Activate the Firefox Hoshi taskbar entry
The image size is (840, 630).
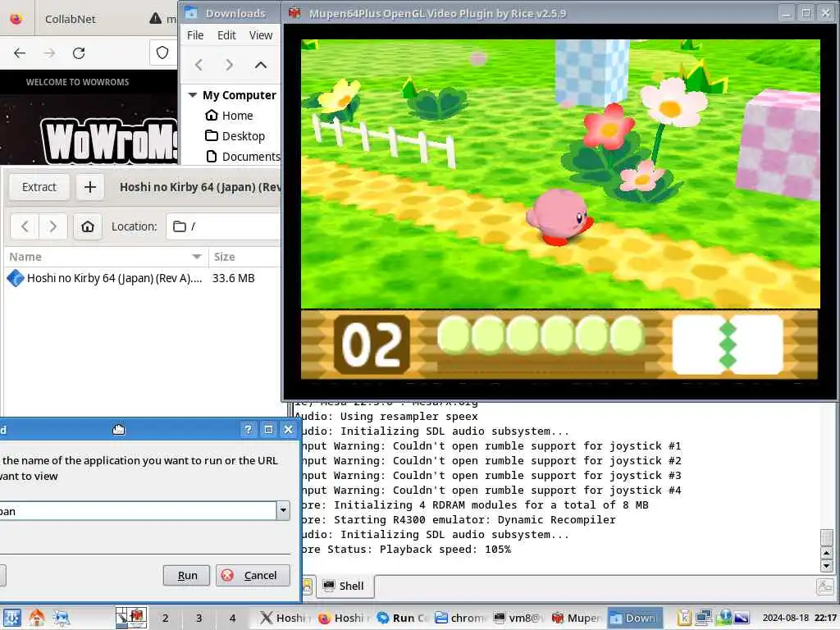[342, 618]
